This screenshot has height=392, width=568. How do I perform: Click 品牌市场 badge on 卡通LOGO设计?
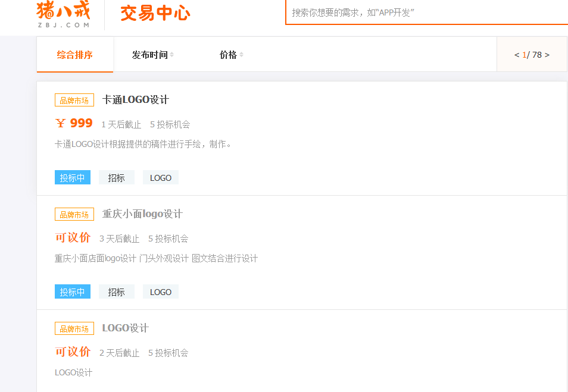(x=74, y=101)
